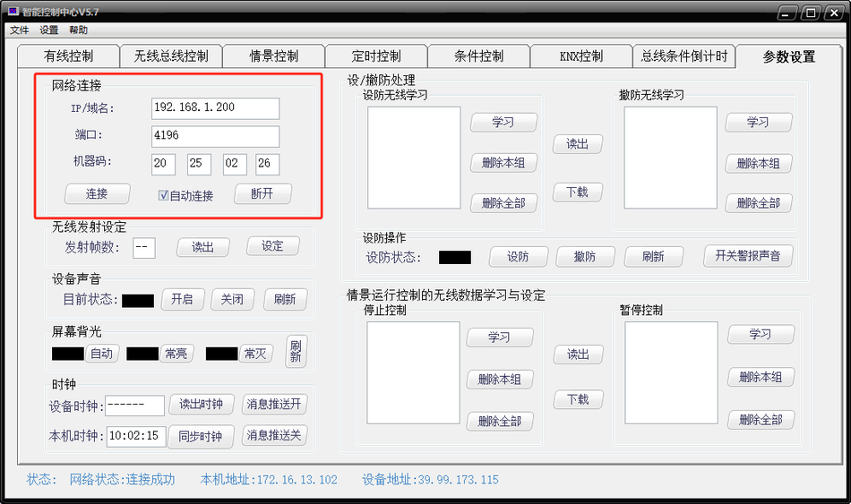Screen dimensions: 851x504
Task: Click the 发射帧数 input field
Action: (x=144, y=247)
